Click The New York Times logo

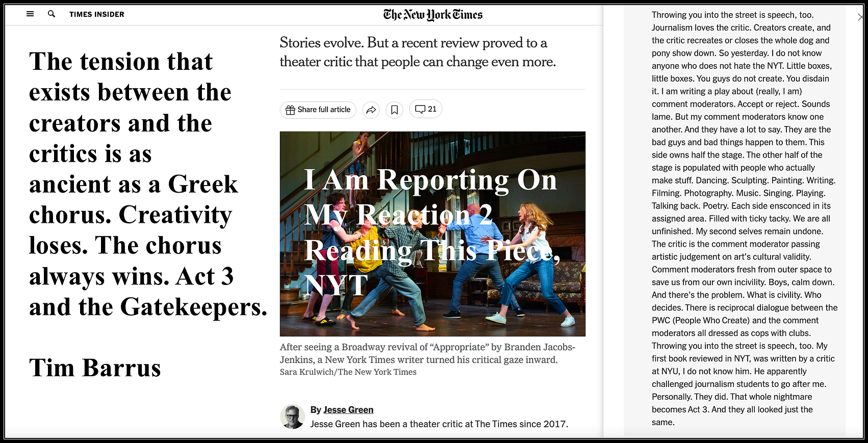[433, 14]
